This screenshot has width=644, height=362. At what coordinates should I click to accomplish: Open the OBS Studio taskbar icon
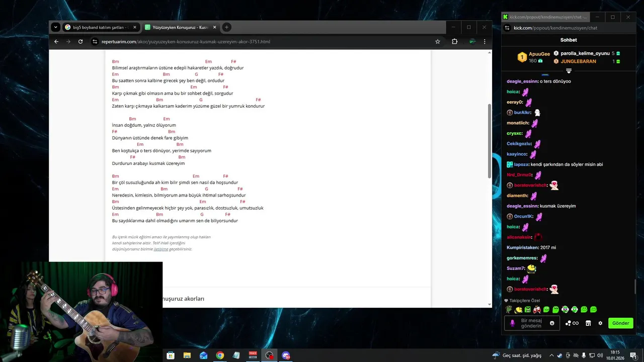pyautogui.click(x=270, y=355)
